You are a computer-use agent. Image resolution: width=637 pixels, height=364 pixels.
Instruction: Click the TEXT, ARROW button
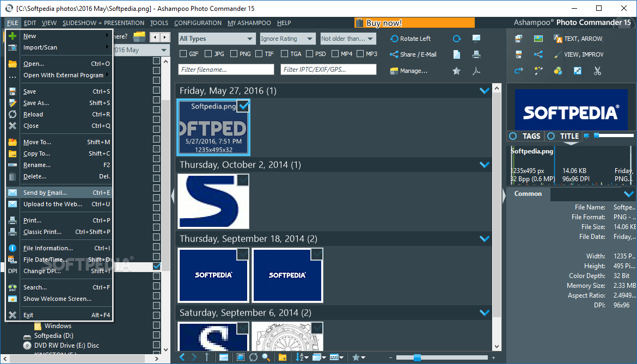click(578, 39)
